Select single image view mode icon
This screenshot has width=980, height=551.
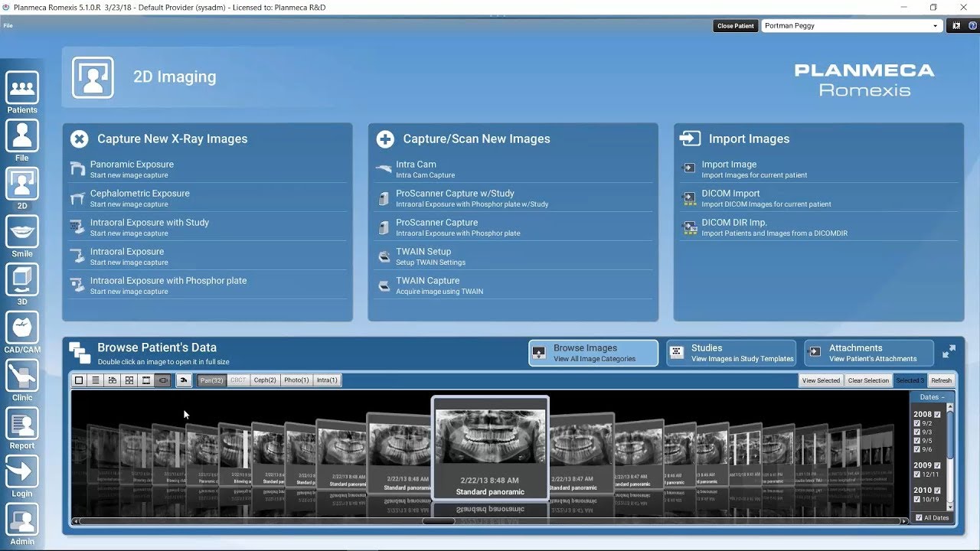(x=79, y=380)
